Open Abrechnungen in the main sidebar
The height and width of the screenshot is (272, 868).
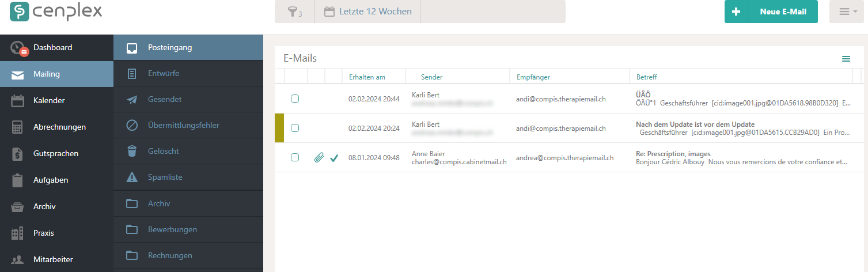56,127
